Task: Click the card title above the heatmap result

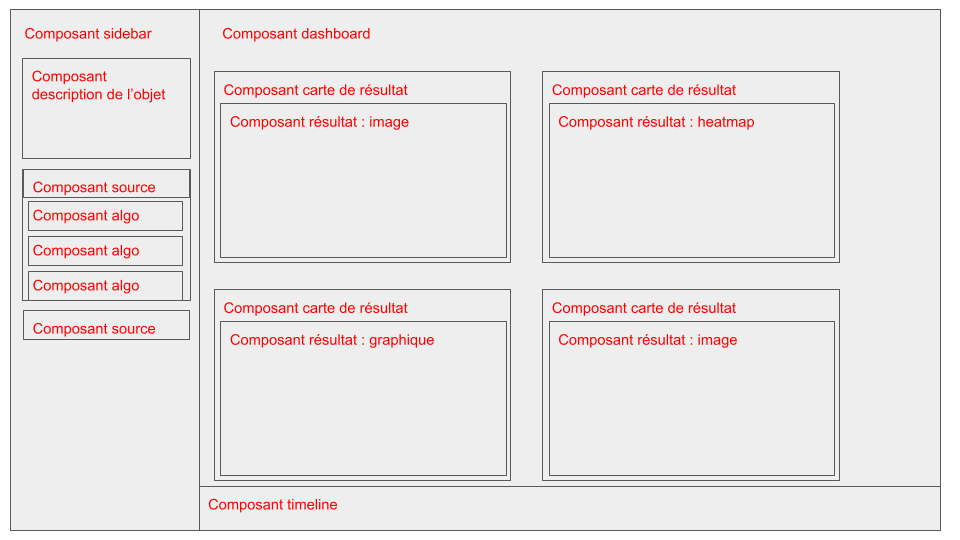Action: (644, 90)
